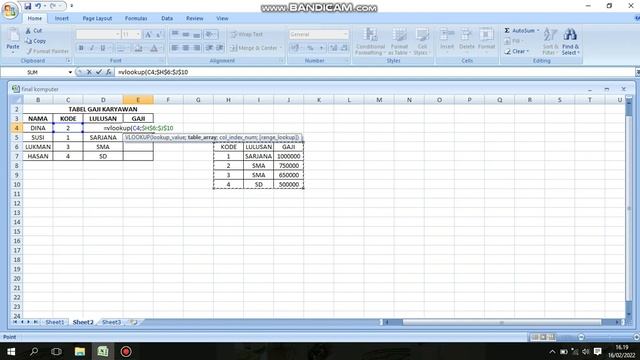Viewport: 640px width, 360px height.
Task: Toggle align text left
Action: 175,48
